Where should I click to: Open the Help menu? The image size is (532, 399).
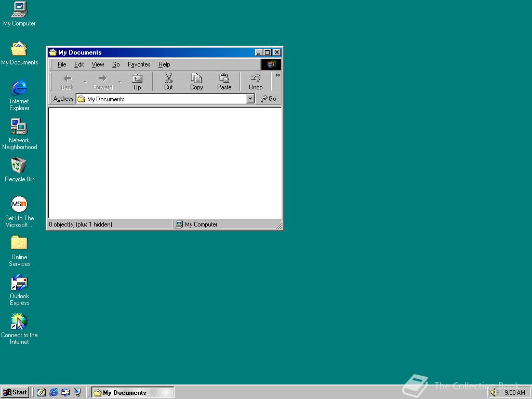tap(164, 64)
